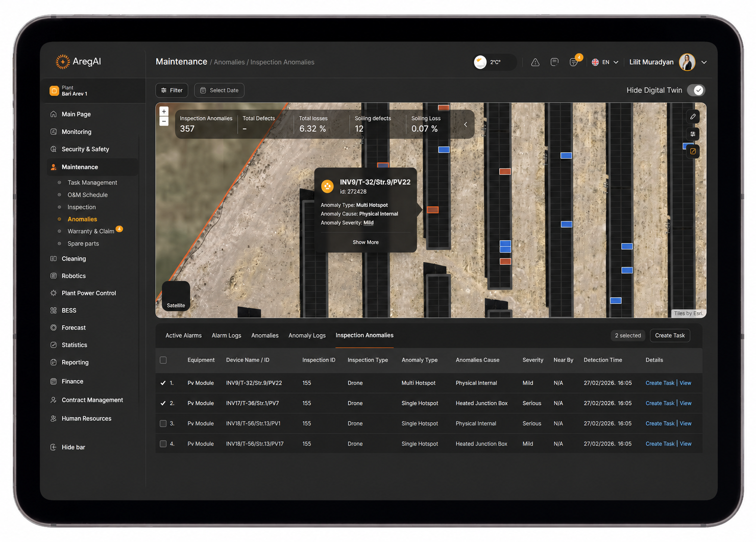Switch to Active Alarms tab
The image size is (756, 542).
(x=183, y=336)
